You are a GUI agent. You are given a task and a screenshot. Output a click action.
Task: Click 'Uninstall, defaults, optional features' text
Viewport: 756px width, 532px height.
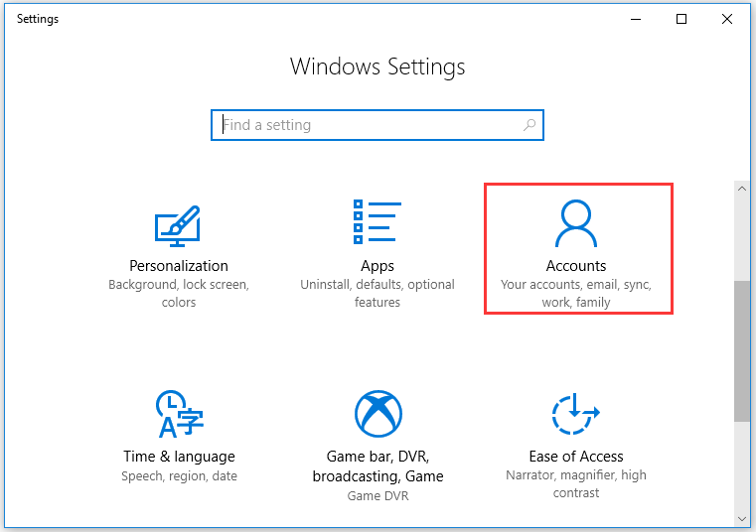[378, 293]
